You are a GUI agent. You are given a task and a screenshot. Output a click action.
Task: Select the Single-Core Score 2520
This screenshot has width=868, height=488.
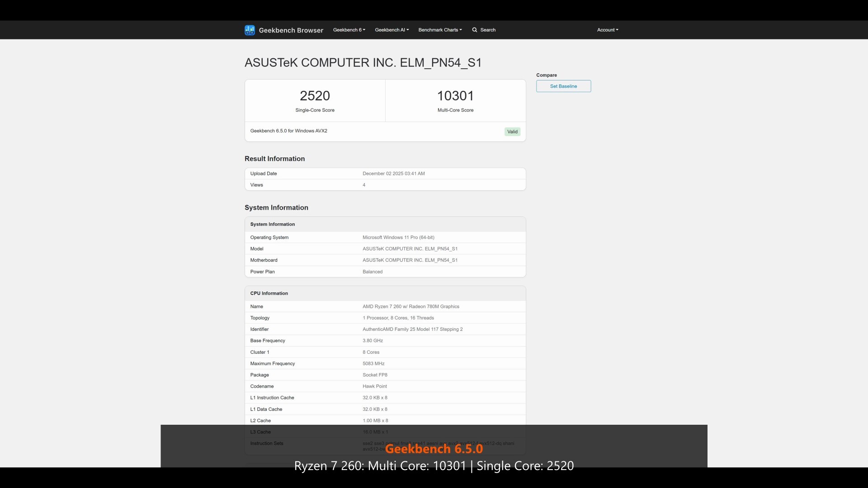point(315,95)
